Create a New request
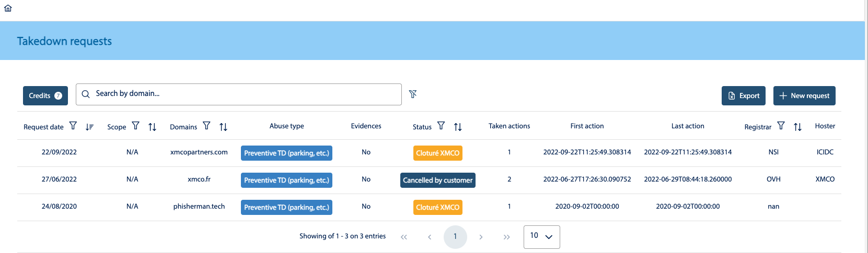Image resolution: width=868 pixels, height=253 pixels. (804, 96)
